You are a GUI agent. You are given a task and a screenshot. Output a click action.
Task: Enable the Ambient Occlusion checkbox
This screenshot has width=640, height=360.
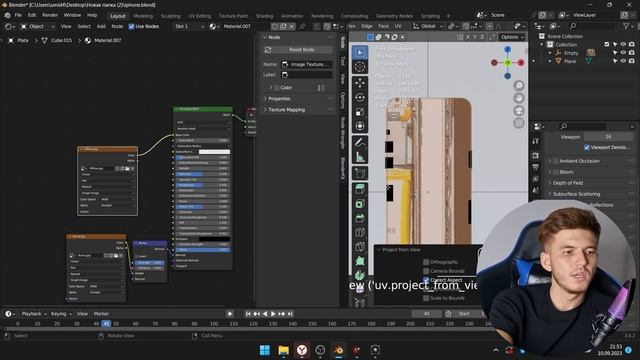[x=556, y=161]
